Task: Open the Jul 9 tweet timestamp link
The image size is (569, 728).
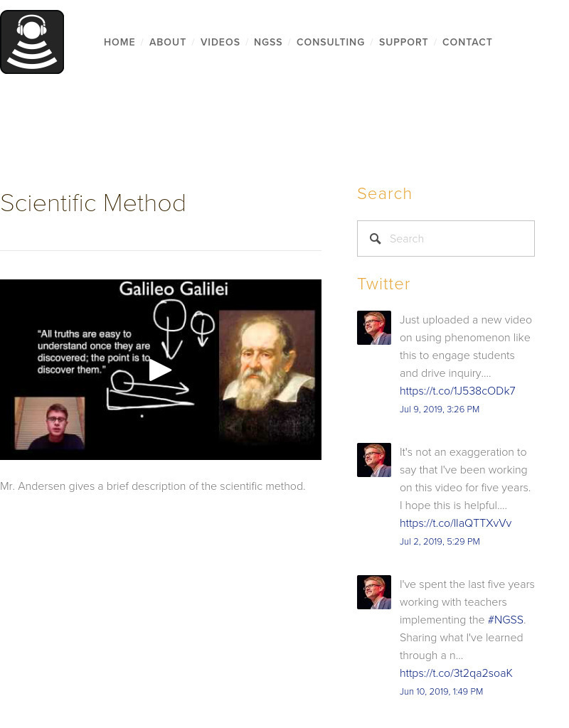Action: [x=440, y=409]
